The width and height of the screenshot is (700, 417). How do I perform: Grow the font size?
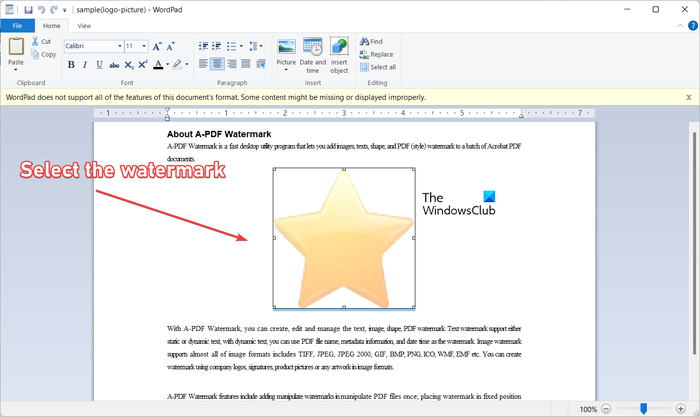[156, 46]
